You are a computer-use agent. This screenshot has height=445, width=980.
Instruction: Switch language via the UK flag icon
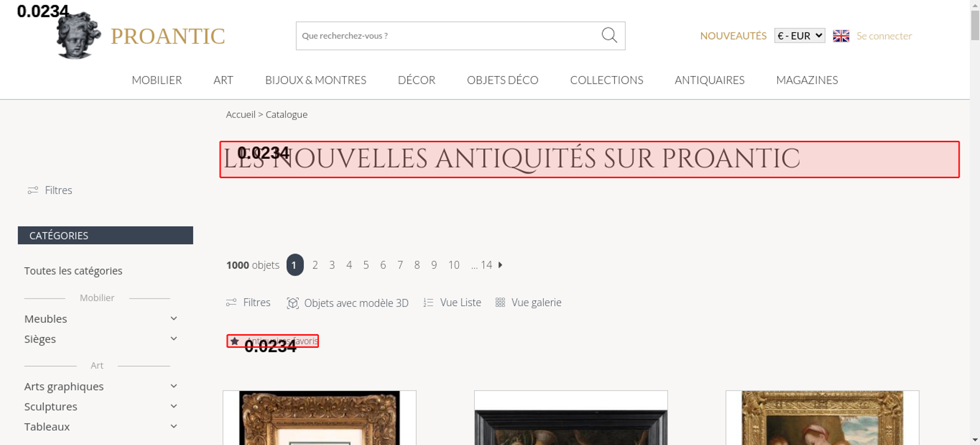point(841,36)
